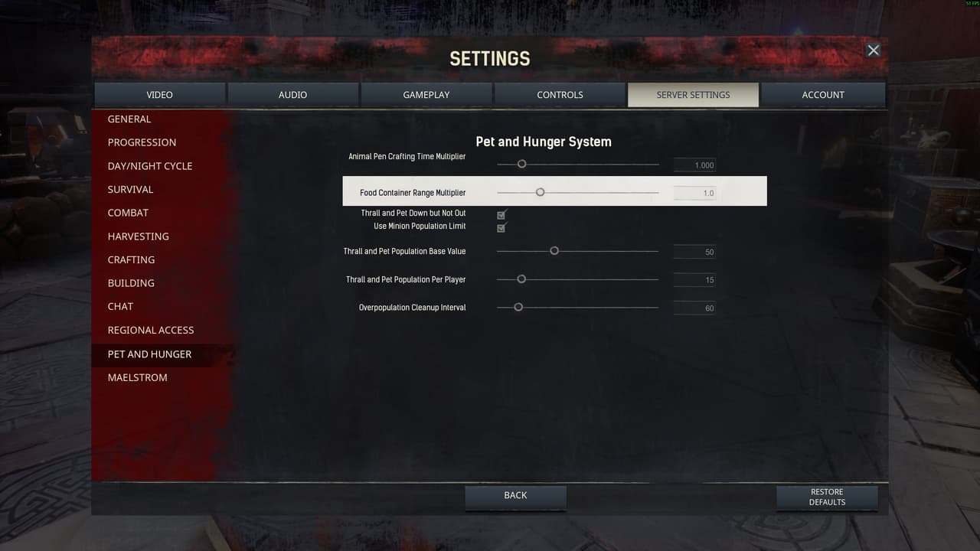The image size is (980, 551).
Task: Click Overpopulation Cleanup Interval value field
Action: (x=694, y=308)
